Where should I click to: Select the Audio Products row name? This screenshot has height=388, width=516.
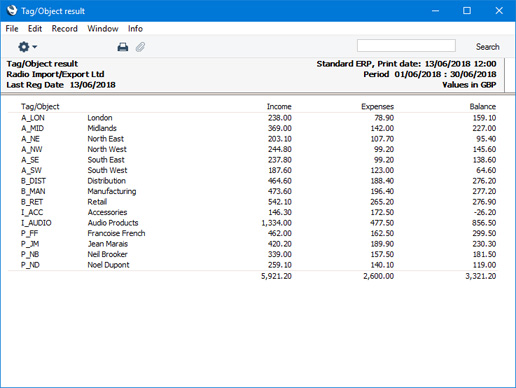(113, 223)
